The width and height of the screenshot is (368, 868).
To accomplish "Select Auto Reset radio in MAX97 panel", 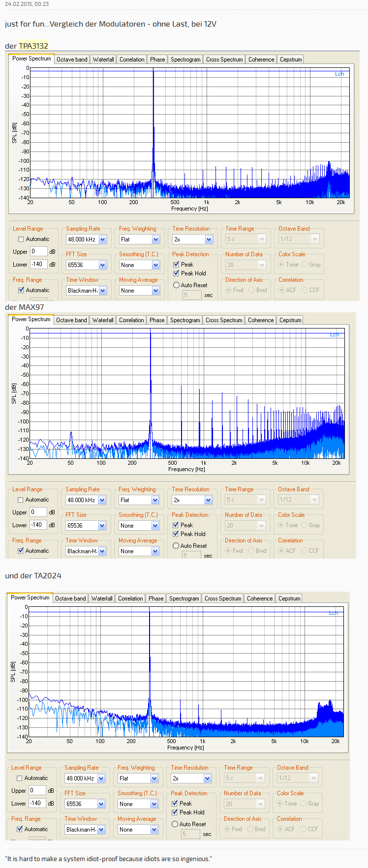I will click(x=176, y=546).
